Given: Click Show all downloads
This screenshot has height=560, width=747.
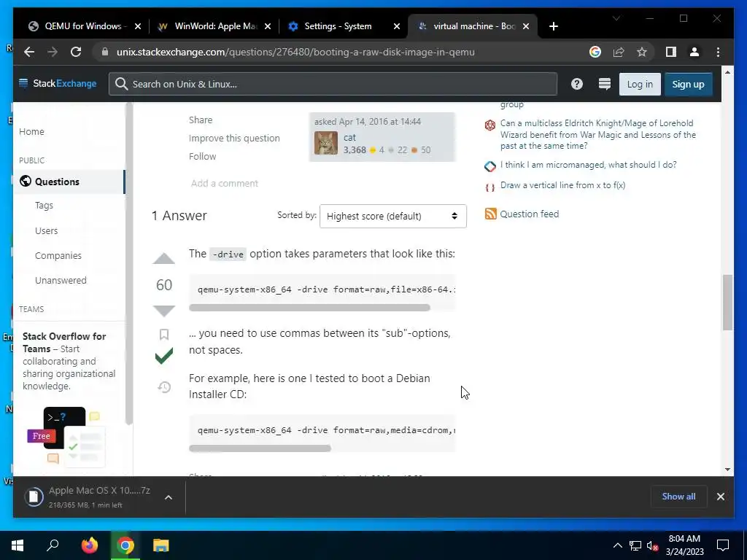Looking at the screenshot, I should click(x=678, y=496).
